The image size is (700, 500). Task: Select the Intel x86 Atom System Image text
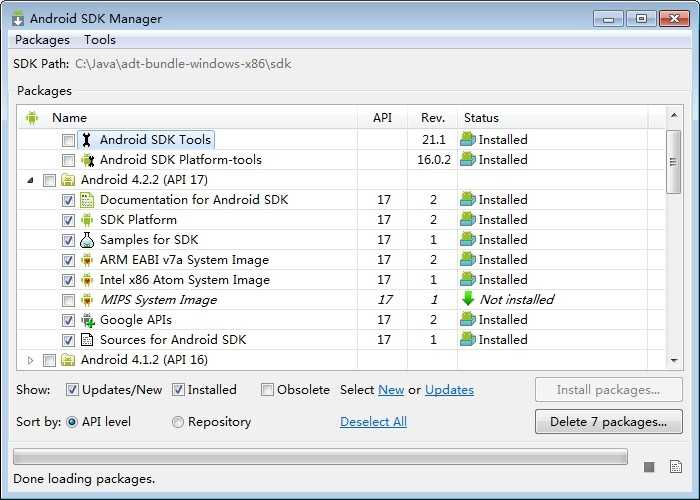click(185, 280)
